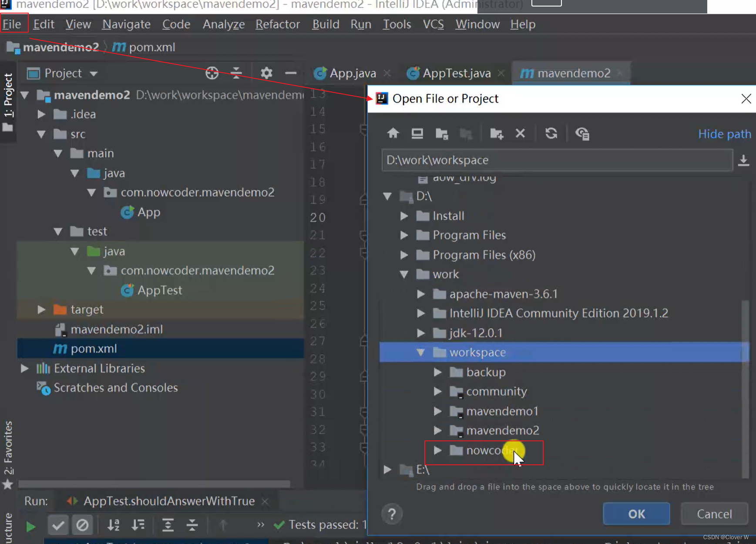Open the Refactor menu
The image size is (756, 544).
point(278,24)
